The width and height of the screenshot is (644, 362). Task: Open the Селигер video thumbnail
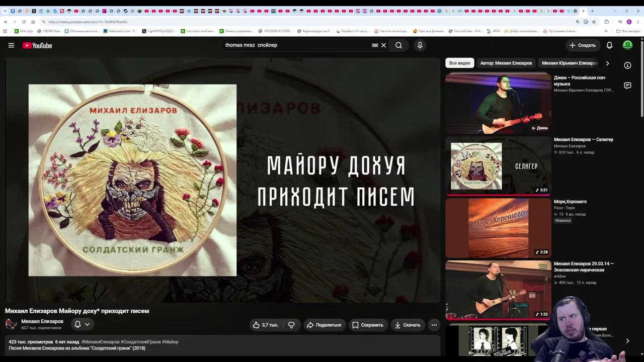[498, 165]
